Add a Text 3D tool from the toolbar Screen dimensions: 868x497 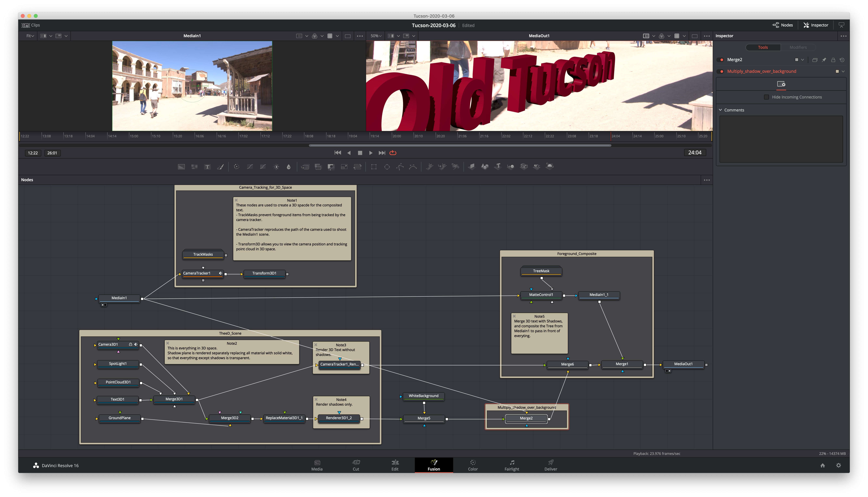[498, 167]
